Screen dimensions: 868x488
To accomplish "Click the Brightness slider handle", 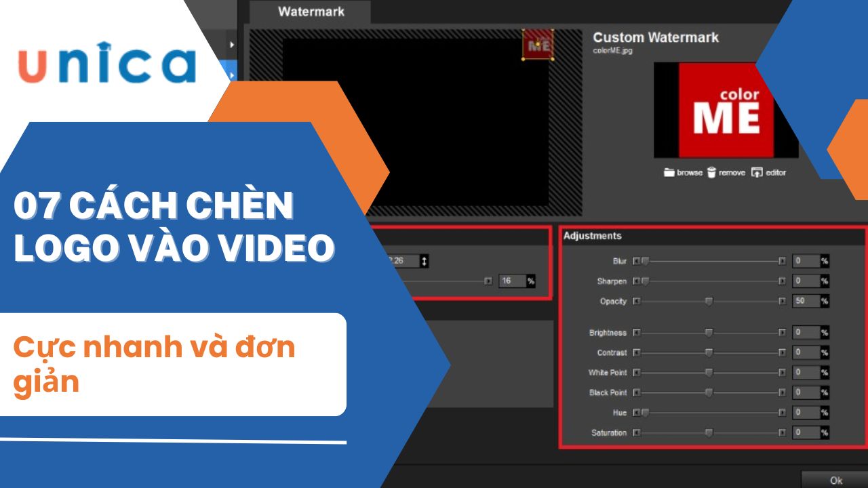I will 709,333.
